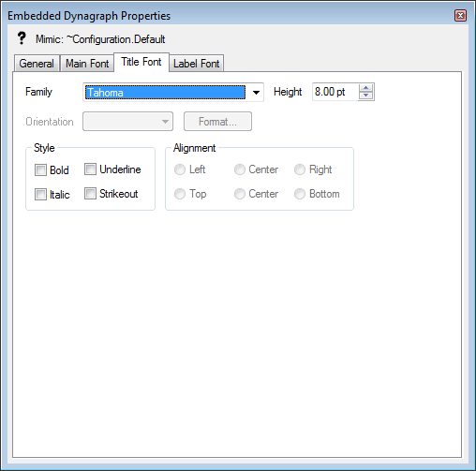Expand the Orientation dropdown
The height and width of the screenshot is (471, 476).
(x=127, y=122)
